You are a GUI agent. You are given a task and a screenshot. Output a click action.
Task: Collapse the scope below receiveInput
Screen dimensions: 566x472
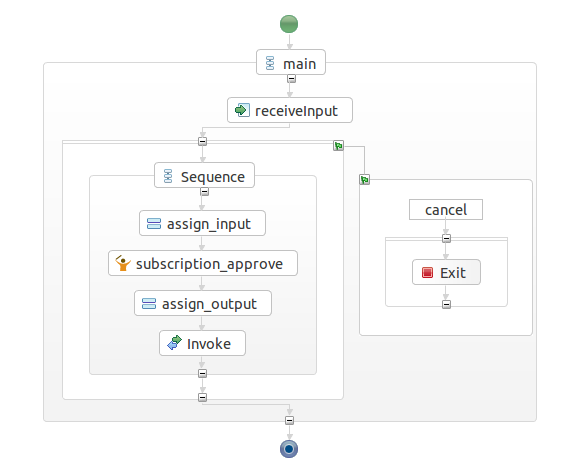(x=203, y=141)
